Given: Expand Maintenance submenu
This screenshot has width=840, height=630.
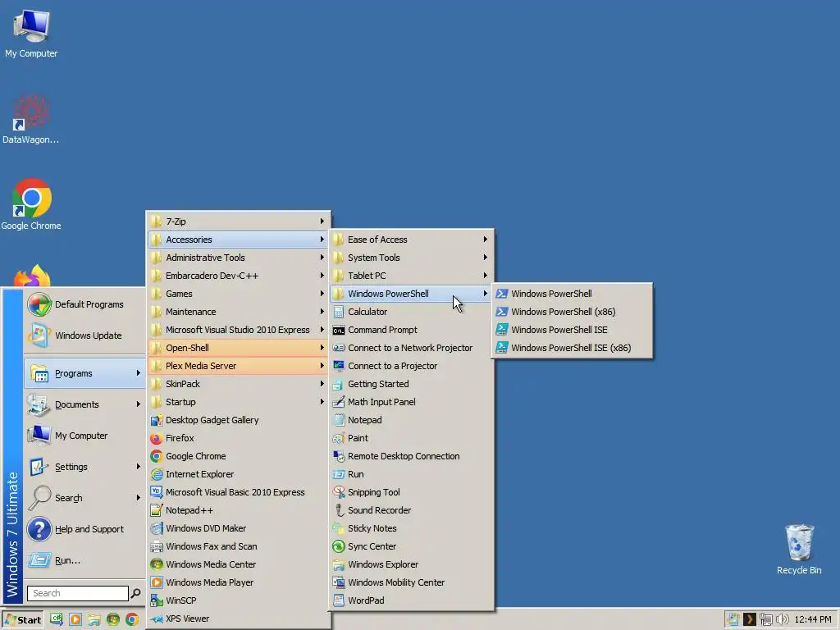Looking at the screenshot, I should pos(239,312).
